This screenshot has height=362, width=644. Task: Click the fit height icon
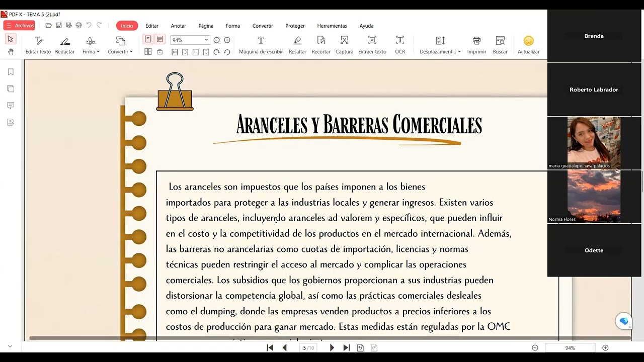pos(206,52)
